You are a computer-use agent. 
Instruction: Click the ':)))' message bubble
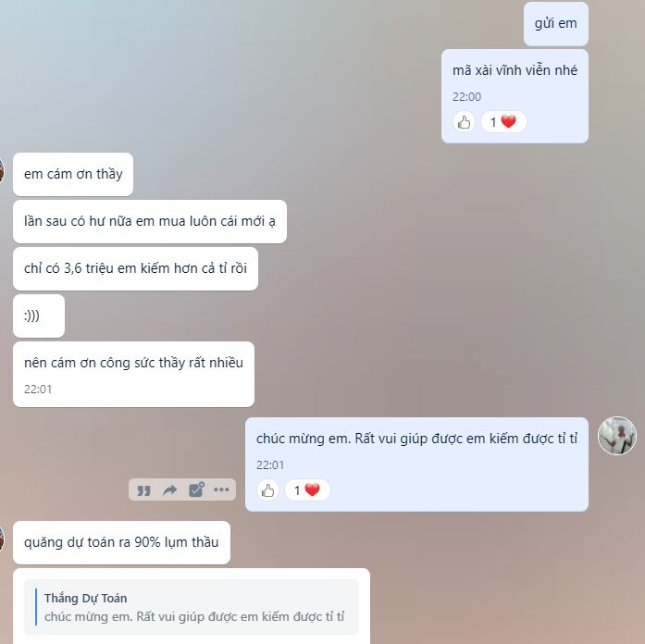coord(39,316)
